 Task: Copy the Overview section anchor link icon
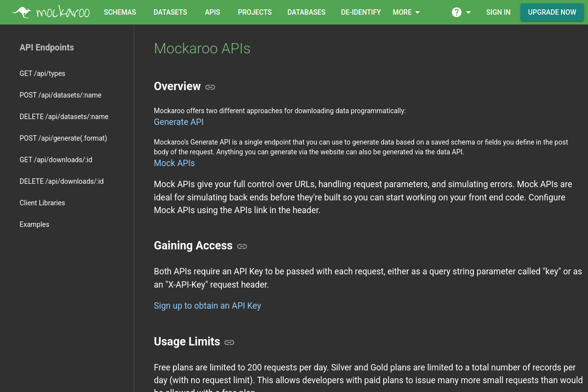(x=210, y=87)
